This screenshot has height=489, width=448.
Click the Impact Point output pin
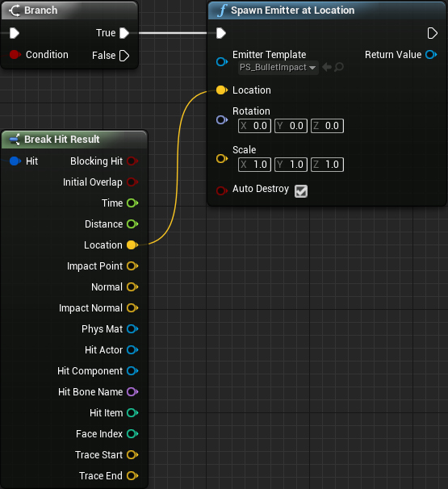[x=132, y=266]
